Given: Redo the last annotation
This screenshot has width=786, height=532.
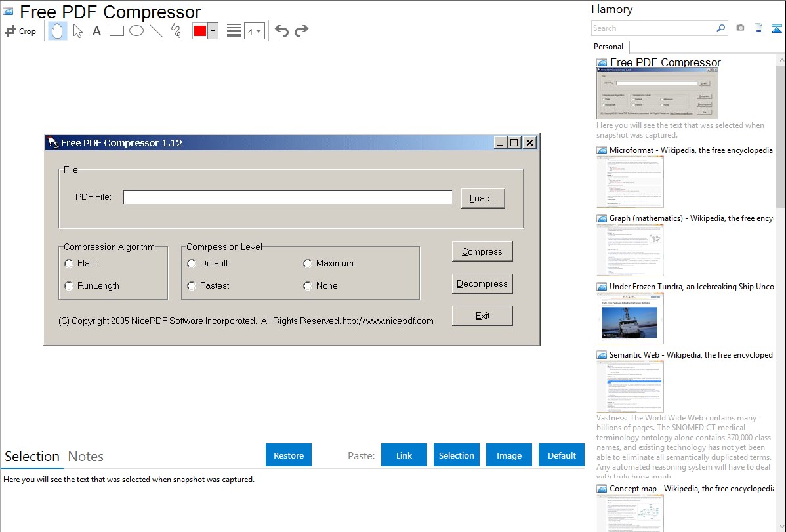Looking at the screenshot, I should 301,31.
